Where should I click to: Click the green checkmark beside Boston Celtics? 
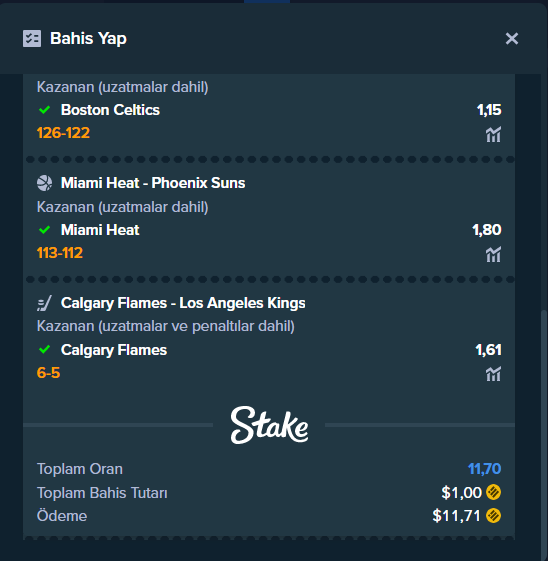click(x=44, y=110)
